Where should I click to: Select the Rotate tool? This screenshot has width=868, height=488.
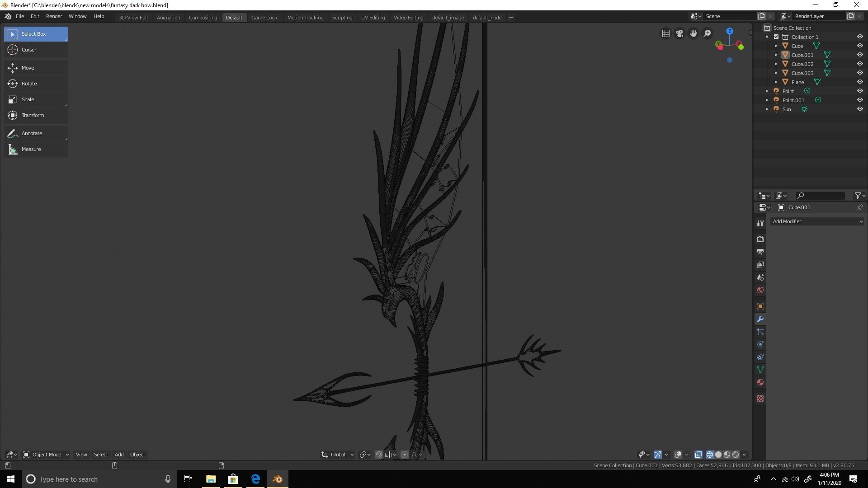coord(29,83)
